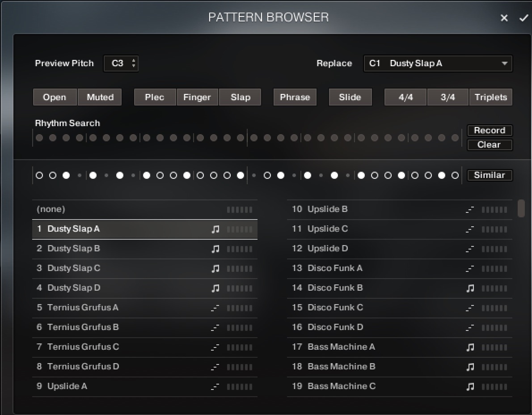Click the Similar button
This screenshot has width=532, height=415.
[490, 175]
